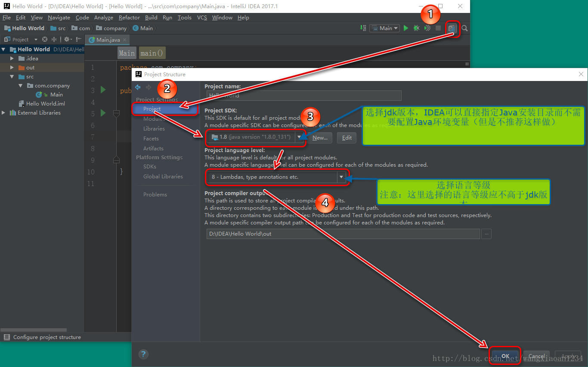Open Search Everywhere magnifier icon
Viewport: 588px width, 367px height.
click(464, 28)
